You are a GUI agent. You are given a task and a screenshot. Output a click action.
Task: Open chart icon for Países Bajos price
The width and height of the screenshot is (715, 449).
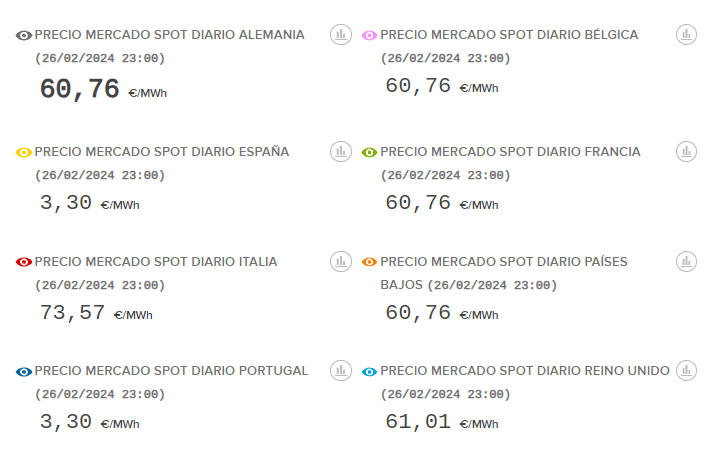click(x=686, y=262)
